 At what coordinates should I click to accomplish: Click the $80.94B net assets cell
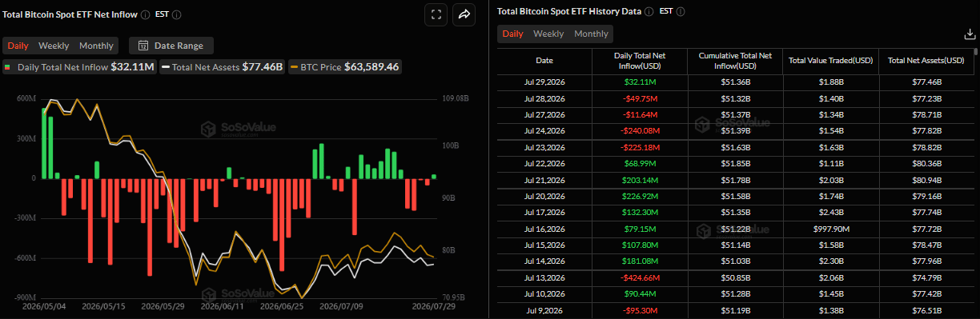(x=926, y=181)
